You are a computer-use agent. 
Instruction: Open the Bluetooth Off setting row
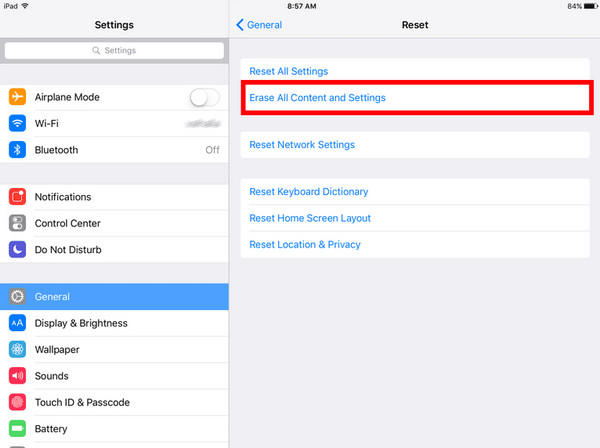(x=114, y=150)
